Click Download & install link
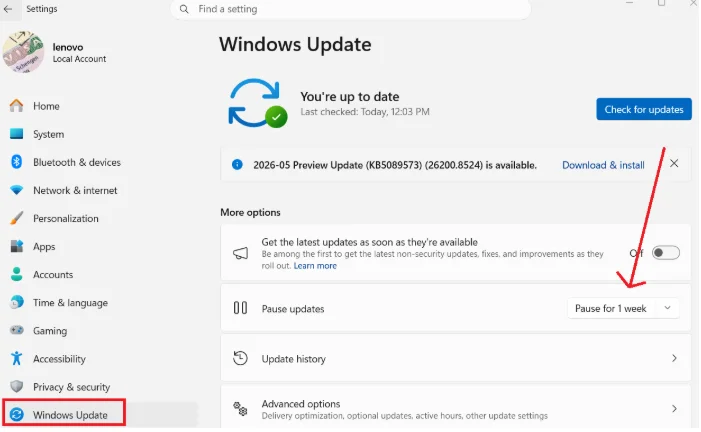Screen dimensions: 701x432 pos(603,165)
